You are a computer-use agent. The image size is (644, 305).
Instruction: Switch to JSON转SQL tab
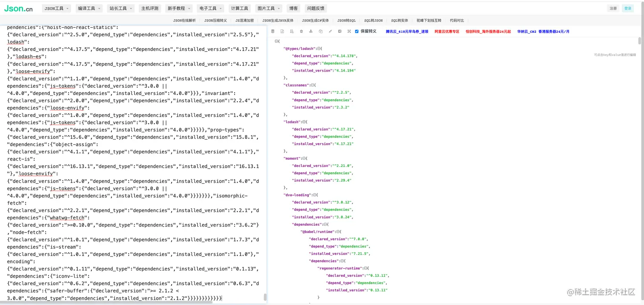tap(346, 20)
